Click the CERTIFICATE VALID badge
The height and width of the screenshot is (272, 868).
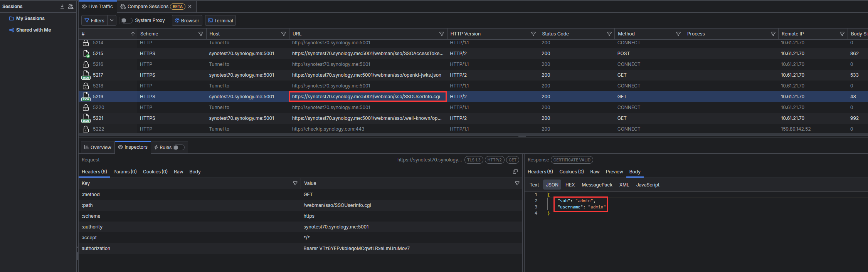coord(572,160)
